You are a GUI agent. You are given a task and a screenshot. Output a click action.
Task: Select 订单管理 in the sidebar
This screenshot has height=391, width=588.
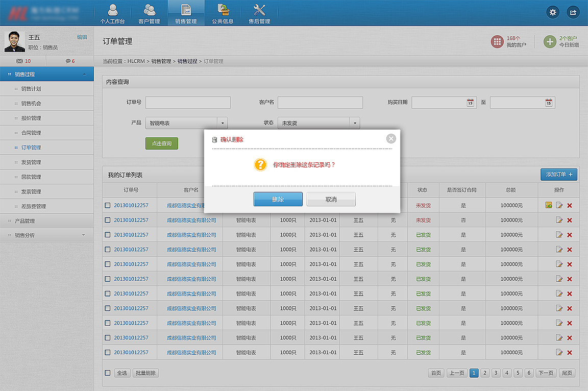[x=47, y=148]
